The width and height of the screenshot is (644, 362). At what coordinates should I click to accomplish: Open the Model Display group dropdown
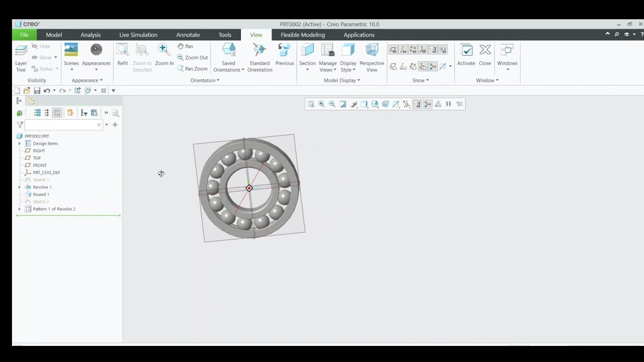(342, 80)
